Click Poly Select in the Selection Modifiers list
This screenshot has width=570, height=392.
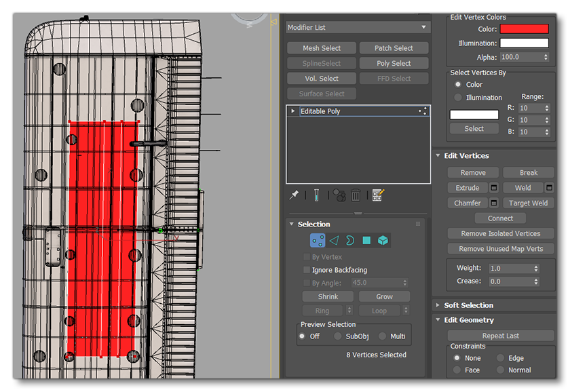tap(394, 63)
